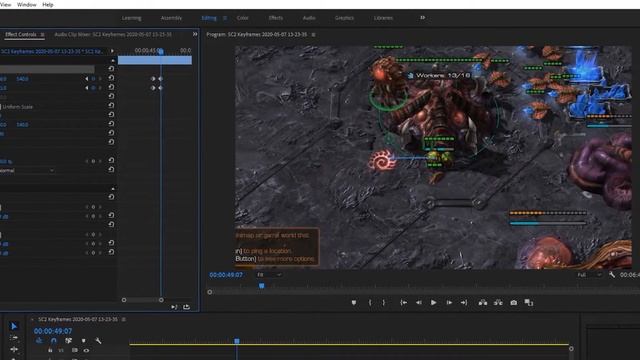The height and width of the screenshot is (360, 640).
Task: Open the Audio Clip Mixer tab
Action: pyautogui.click(x=113, y=35)
